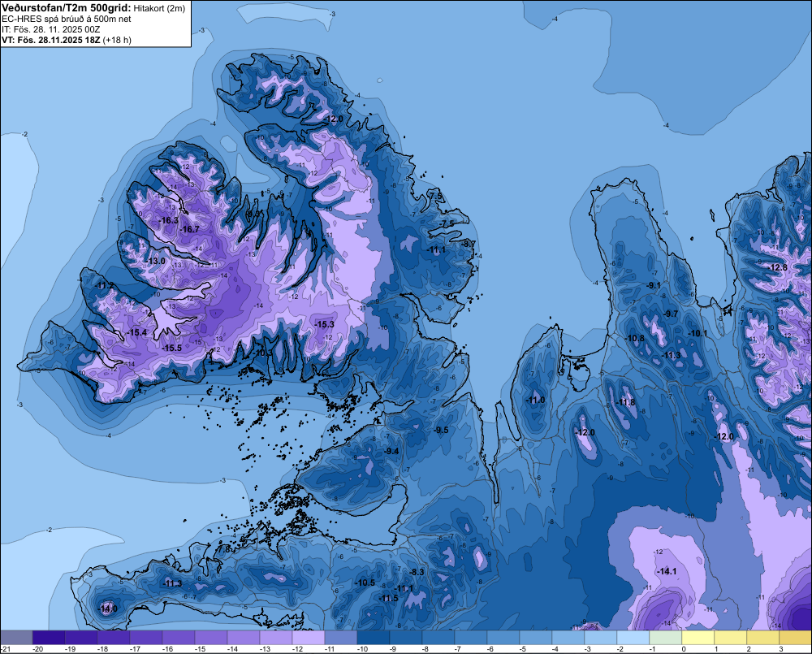Click the pale yellow swatch between 0 and 1
812x654 pixels.
click(x=698, y=638)
